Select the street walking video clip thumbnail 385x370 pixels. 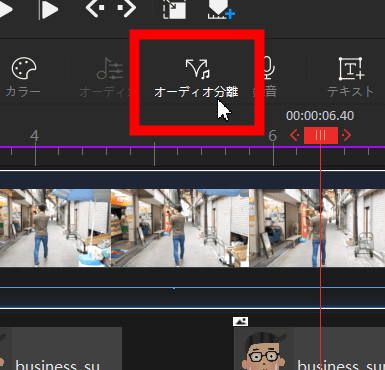click(x=192, y=228)
